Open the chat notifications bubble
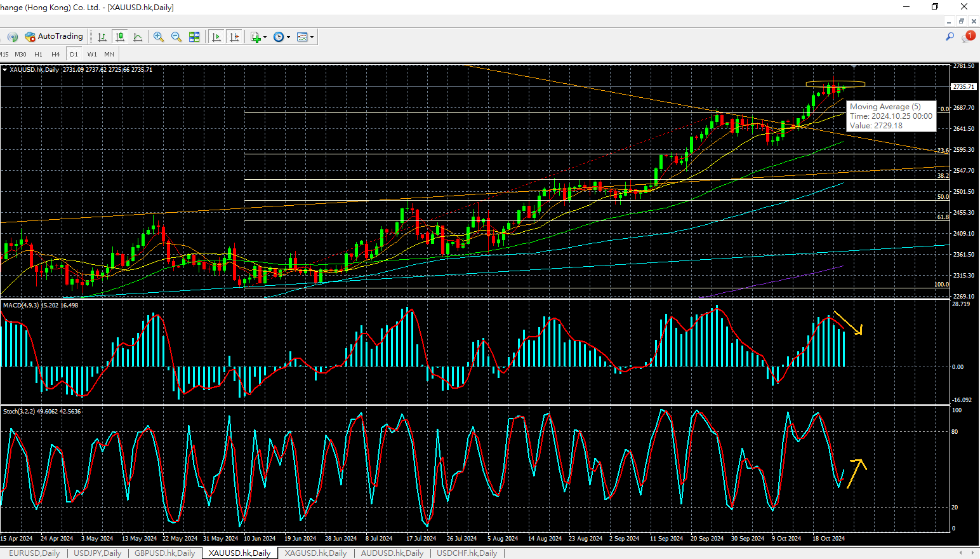 [968, 37]
